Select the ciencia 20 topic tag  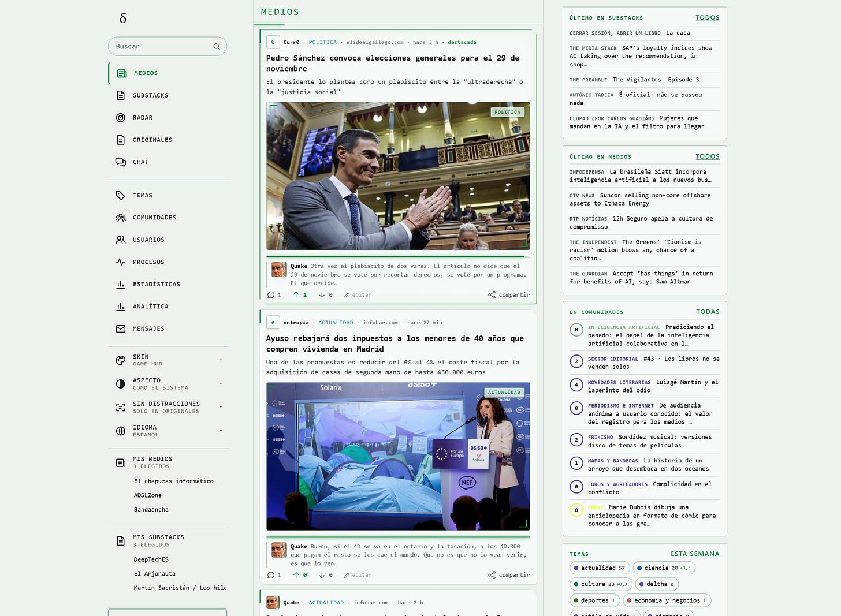(x=664, y=568)
